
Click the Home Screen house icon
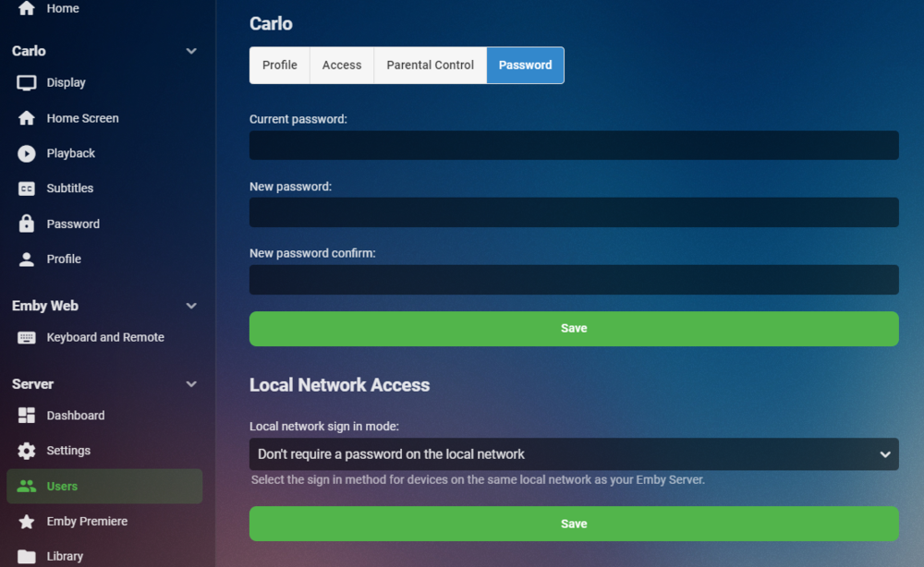[x=27, y=118]
